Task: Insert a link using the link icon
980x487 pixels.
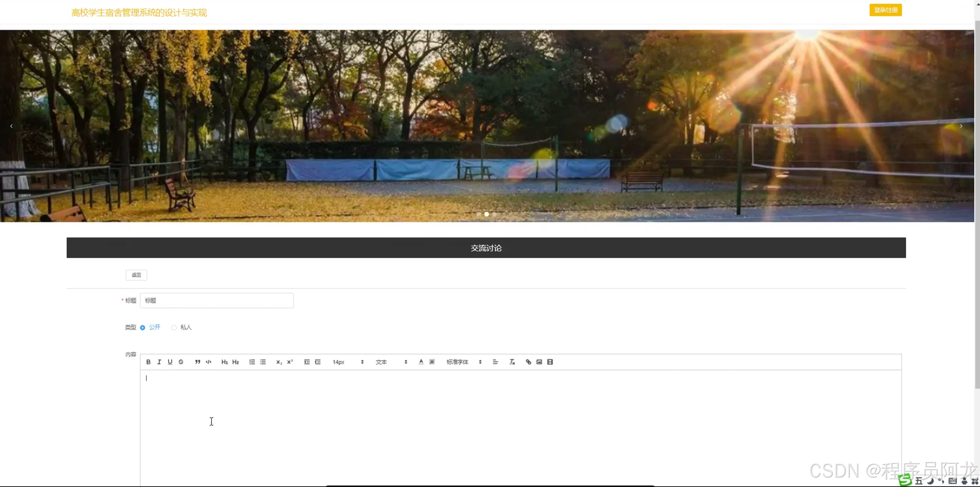Action: [x=528, y=362]
